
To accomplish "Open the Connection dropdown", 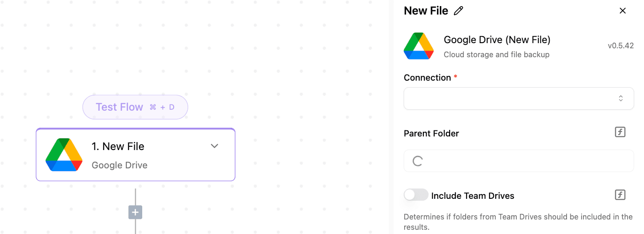I will 519,98.
